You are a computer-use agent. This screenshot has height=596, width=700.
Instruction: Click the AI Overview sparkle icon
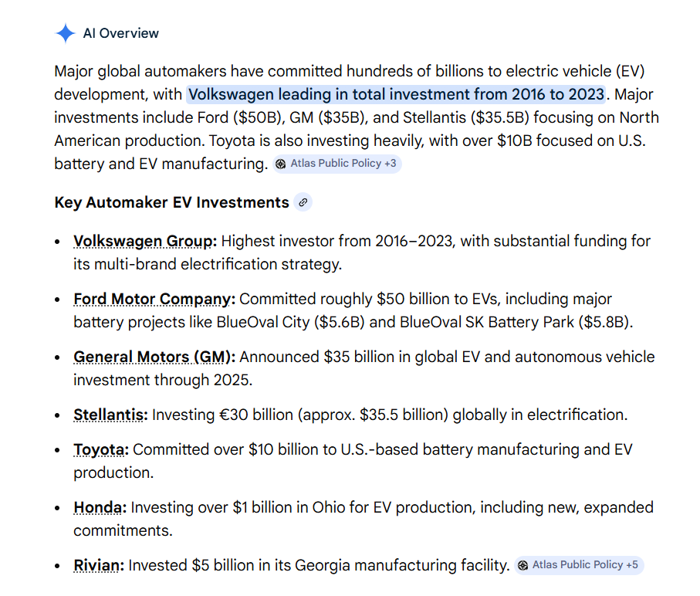[x=65, y=33]
